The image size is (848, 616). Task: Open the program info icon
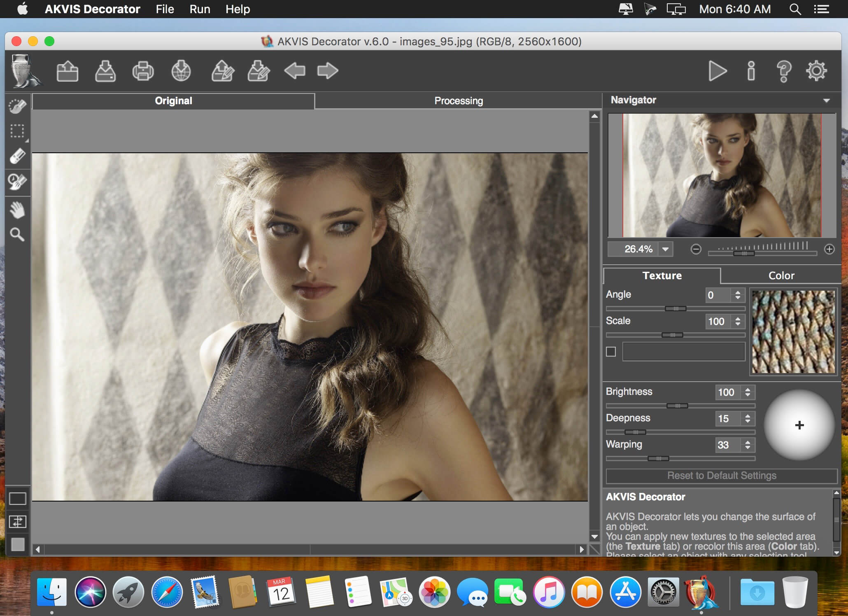coord(751,71)
